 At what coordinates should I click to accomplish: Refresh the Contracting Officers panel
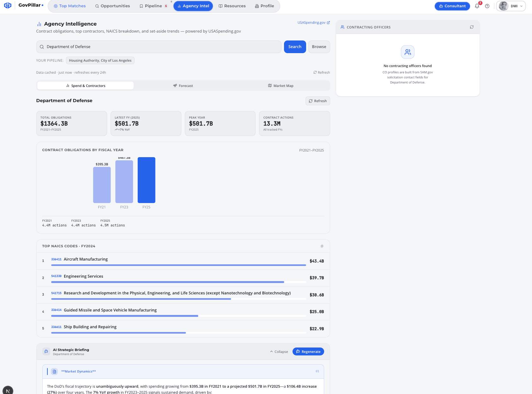pos(472,27)
